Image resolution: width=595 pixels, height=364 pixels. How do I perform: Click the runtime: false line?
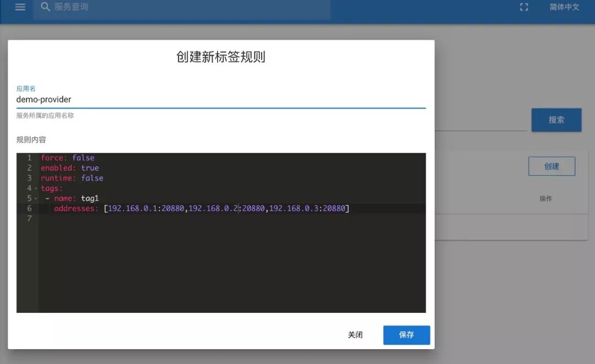[x=72, y=178]
